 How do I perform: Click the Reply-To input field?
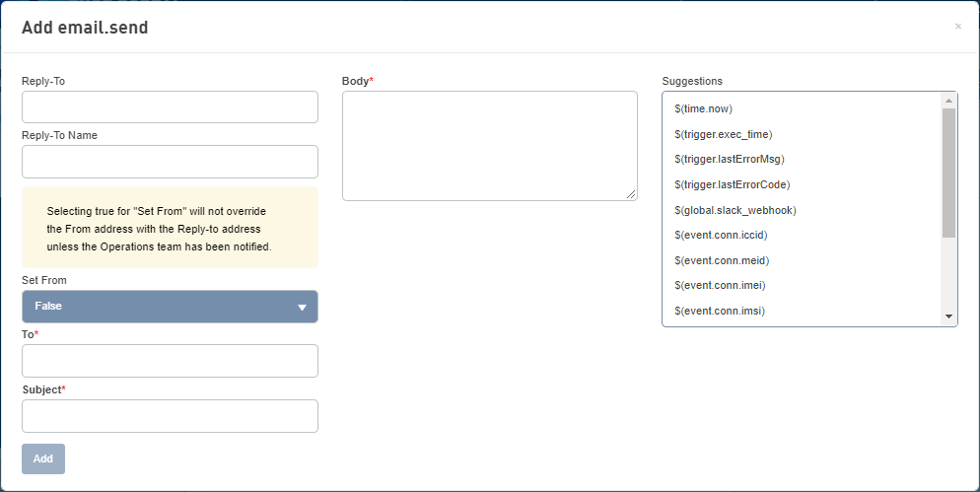point(170,107)
